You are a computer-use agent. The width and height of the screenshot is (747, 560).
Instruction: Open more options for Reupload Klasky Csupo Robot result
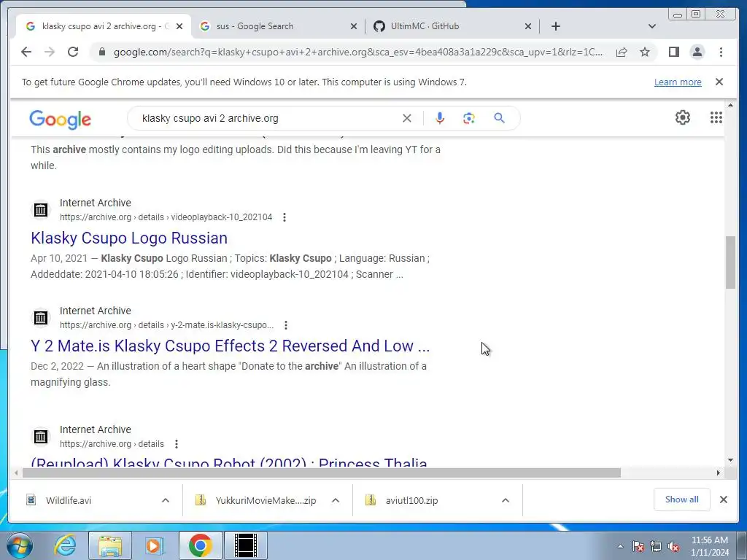click(177, 444)
